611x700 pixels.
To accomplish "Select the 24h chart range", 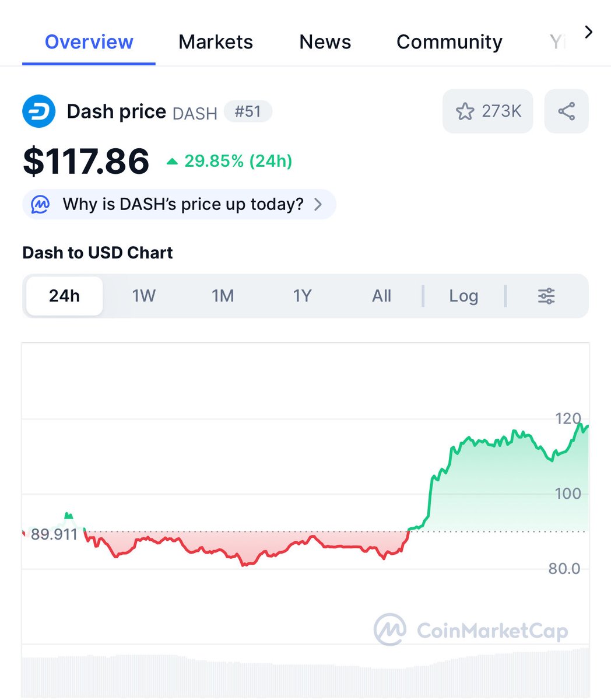I will click(x=64, y=296).
